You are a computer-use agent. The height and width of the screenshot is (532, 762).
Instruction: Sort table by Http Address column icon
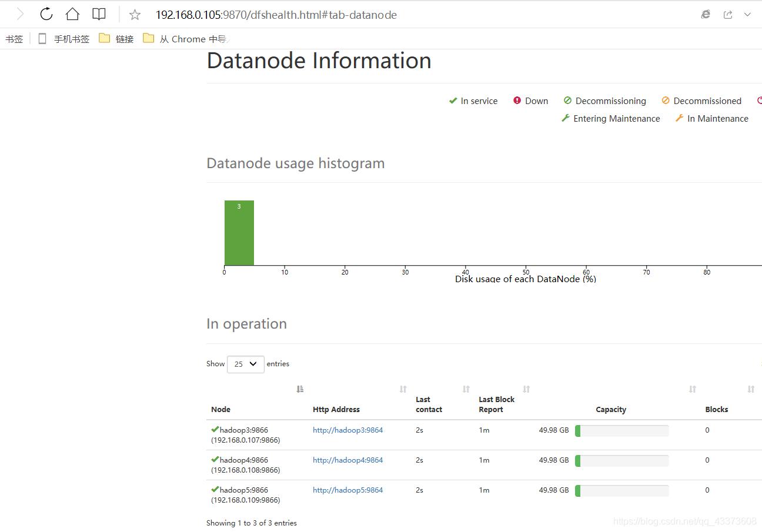[x=403, y=389]
